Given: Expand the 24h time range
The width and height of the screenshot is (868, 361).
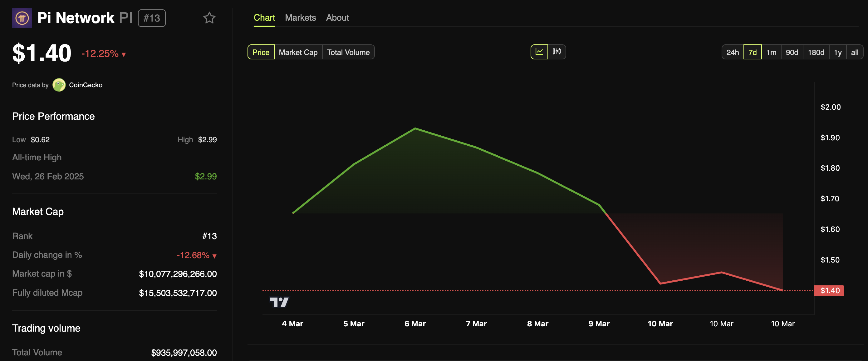Looking at the screenshot, I should (x=731, y=51).
